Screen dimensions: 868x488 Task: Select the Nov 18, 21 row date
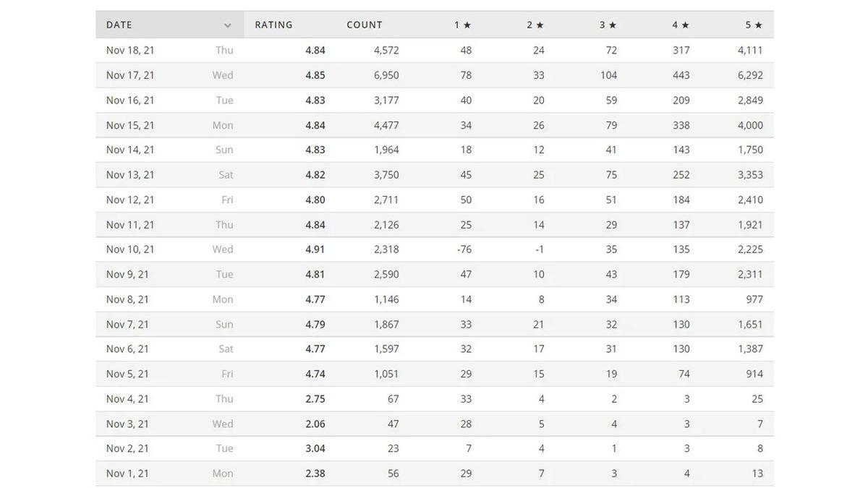click(x=130, y=50)
